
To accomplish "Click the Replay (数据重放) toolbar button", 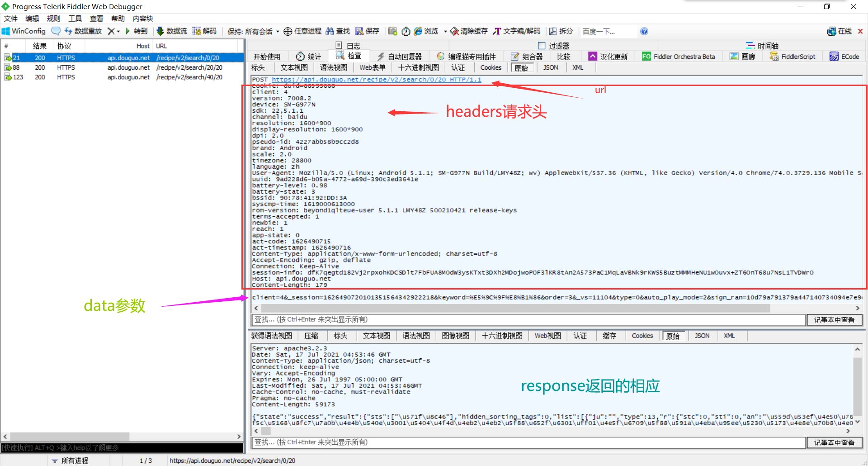I will (83, 31).
